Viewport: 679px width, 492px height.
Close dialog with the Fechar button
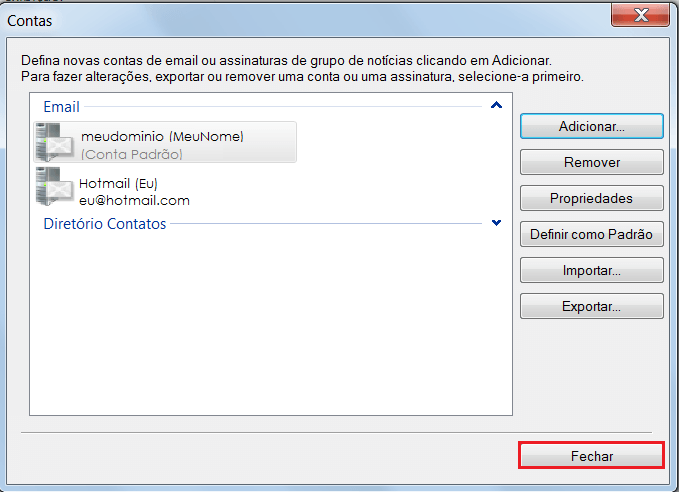591,456
